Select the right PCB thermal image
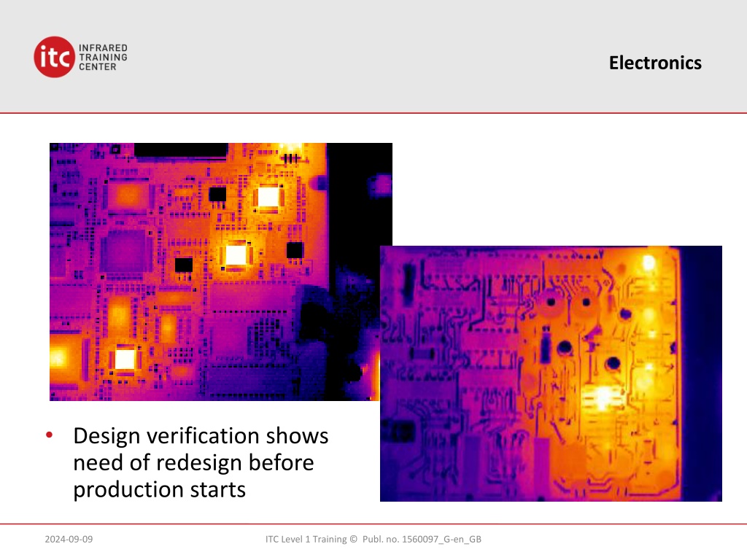Image resolution: width=747 pixels, height=560 pixels. [551, 373]
